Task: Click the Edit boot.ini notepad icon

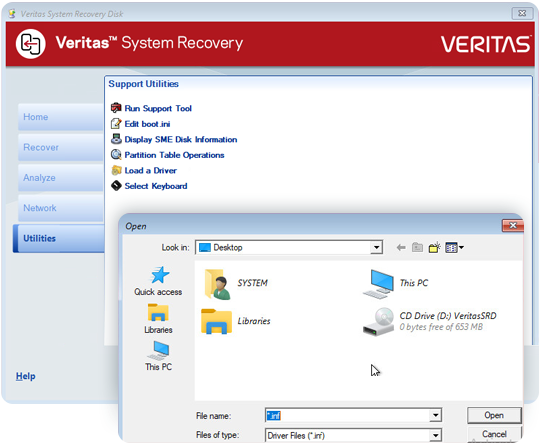Action: (x=116, y=124)
